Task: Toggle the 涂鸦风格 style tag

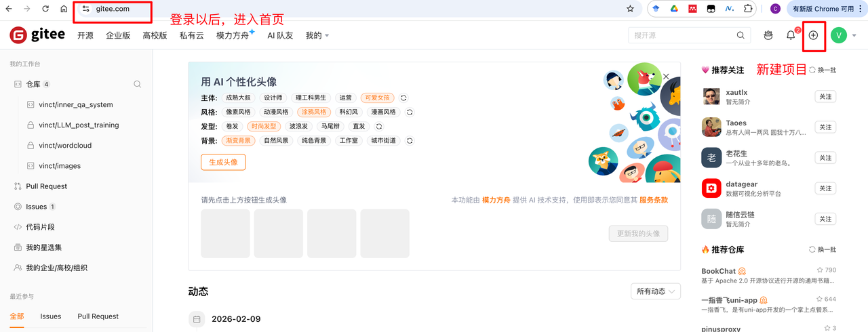Action: [314, 112]
